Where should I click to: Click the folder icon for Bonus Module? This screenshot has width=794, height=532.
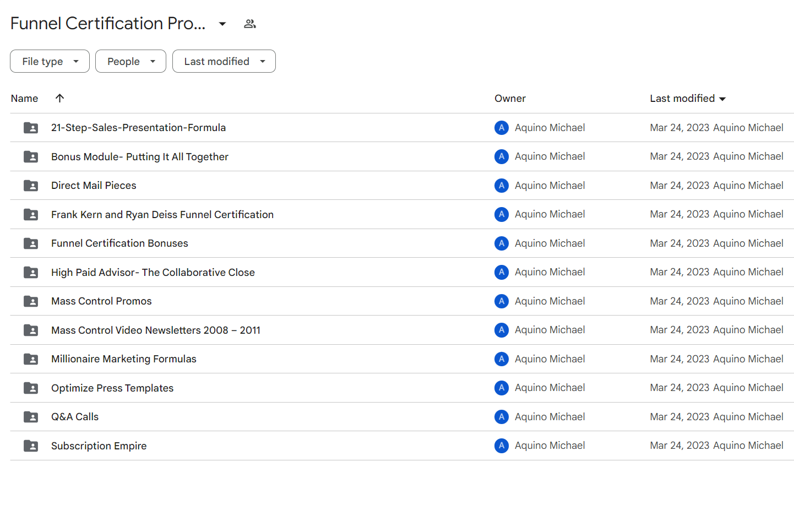point(31,157)
